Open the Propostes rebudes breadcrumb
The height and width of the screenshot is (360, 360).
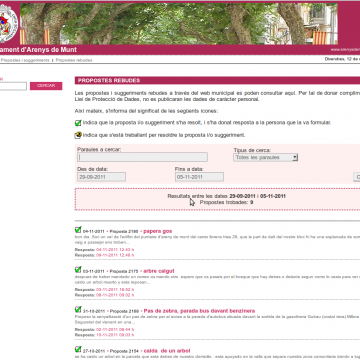(74, 60)
